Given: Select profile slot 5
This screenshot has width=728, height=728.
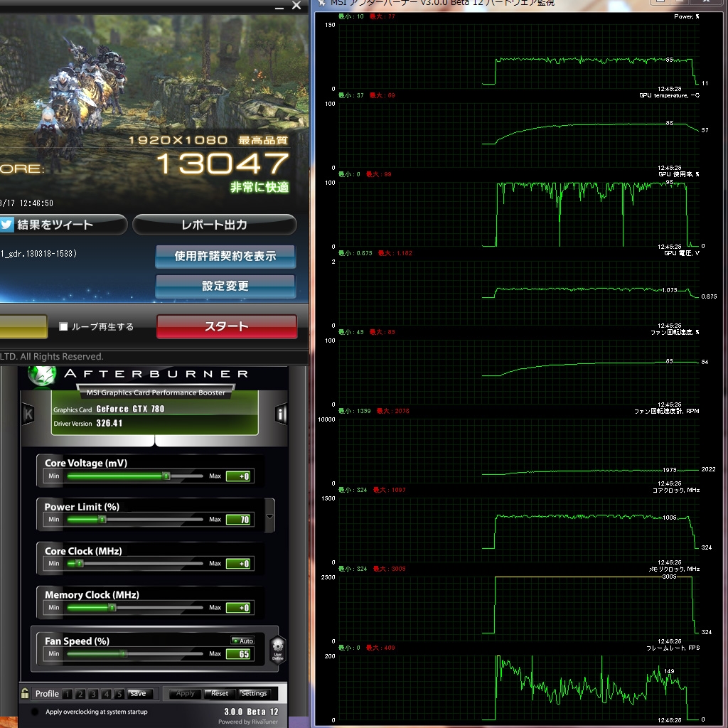Looking at the screenshot, I should pyautogui.click(x=119, y=694).
